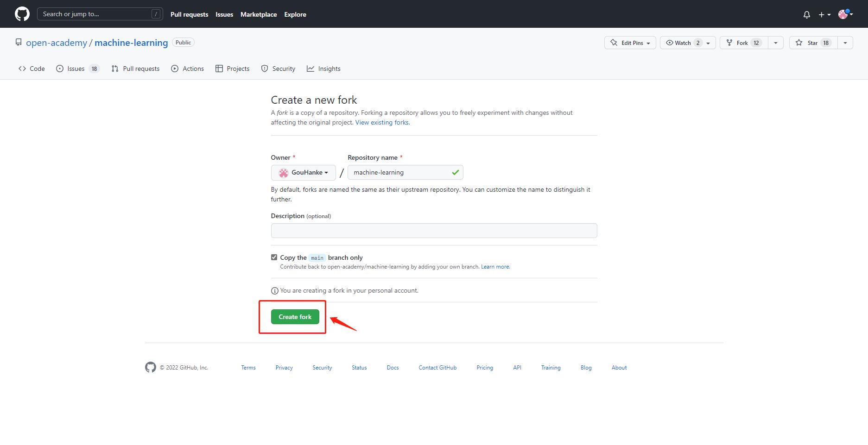Open footer Training link
This screenshot has width=868, height=445.
click(x=551, y=368)
